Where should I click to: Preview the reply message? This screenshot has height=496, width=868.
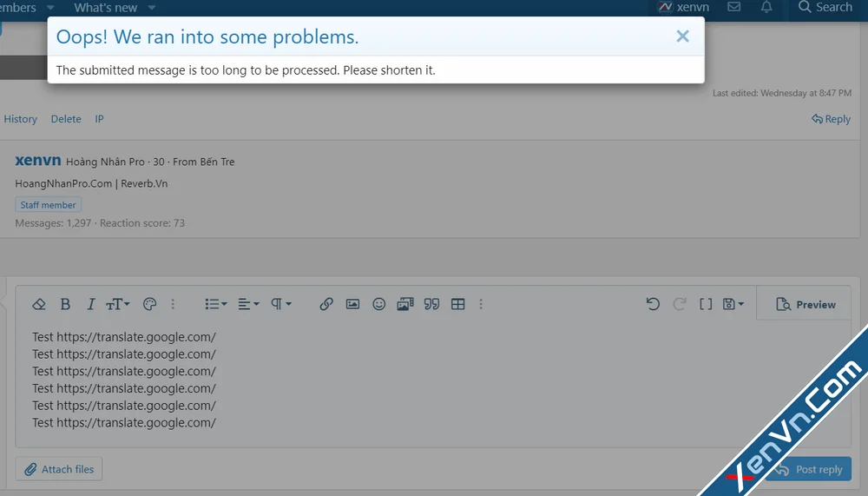click(806, 304)
